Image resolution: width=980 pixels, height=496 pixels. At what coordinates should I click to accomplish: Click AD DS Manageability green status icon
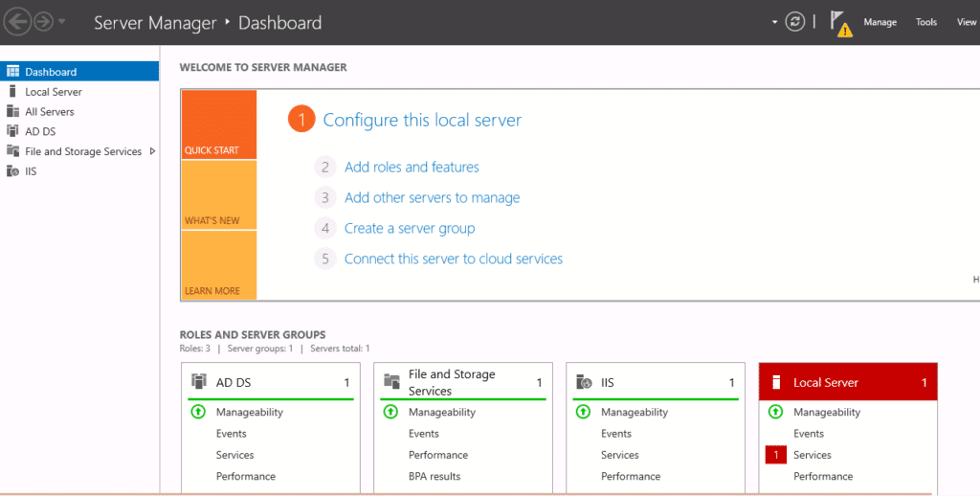click(x=198, y=412)
